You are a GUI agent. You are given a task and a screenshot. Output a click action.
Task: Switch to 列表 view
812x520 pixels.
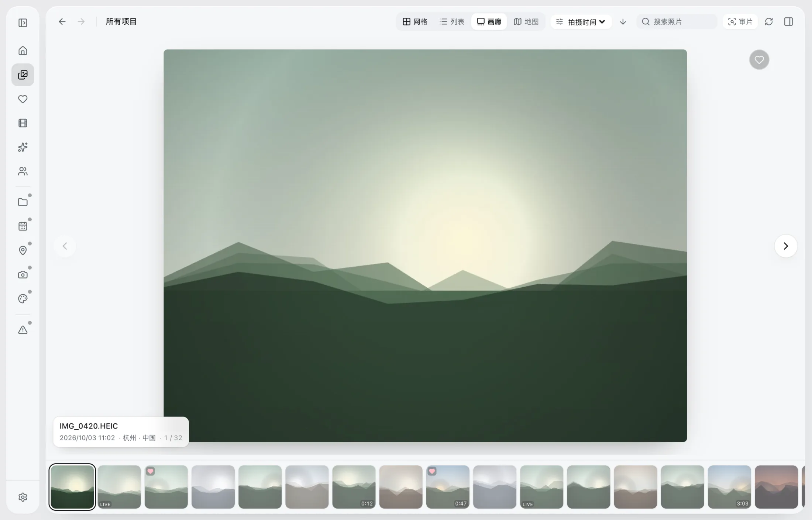click(452, 22)
